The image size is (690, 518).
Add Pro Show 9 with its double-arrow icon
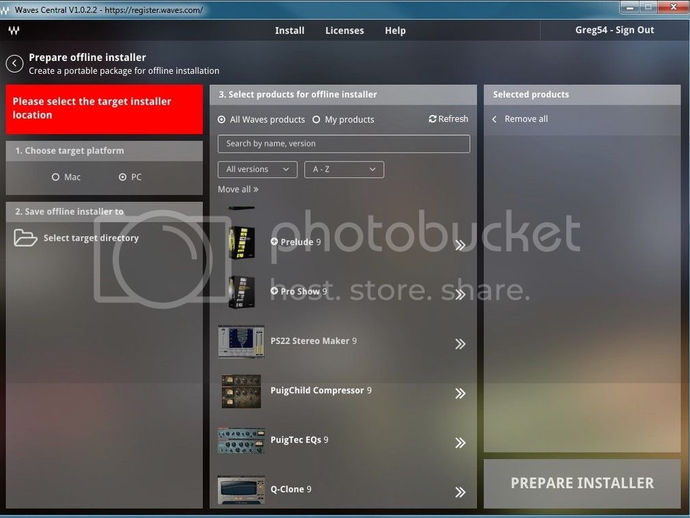point(460,294)
